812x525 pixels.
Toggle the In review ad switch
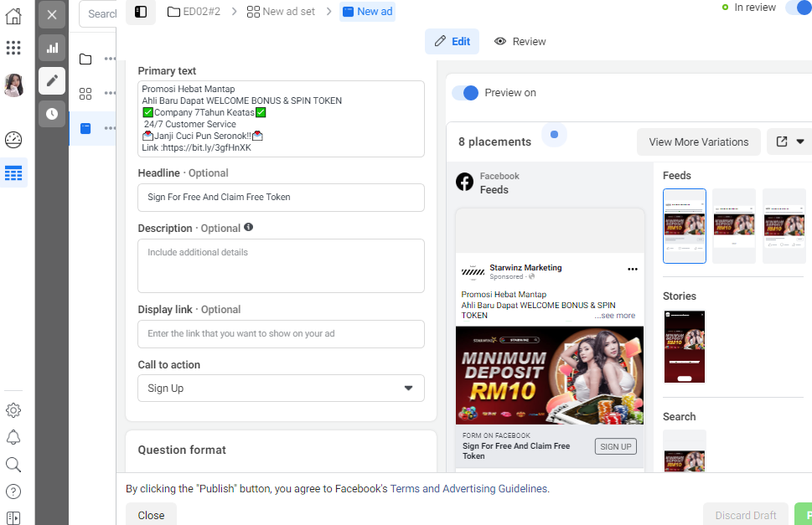pos(799,8)
